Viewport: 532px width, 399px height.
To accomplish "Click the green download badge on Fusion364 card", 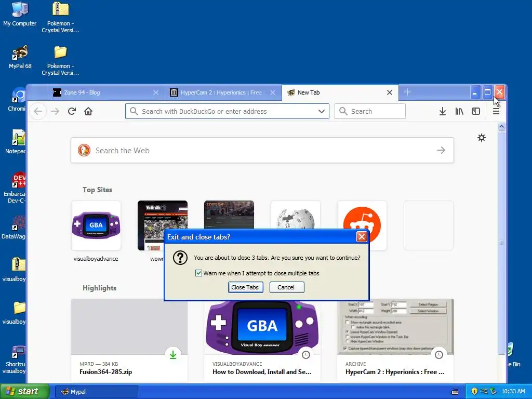I will (173, 354).
